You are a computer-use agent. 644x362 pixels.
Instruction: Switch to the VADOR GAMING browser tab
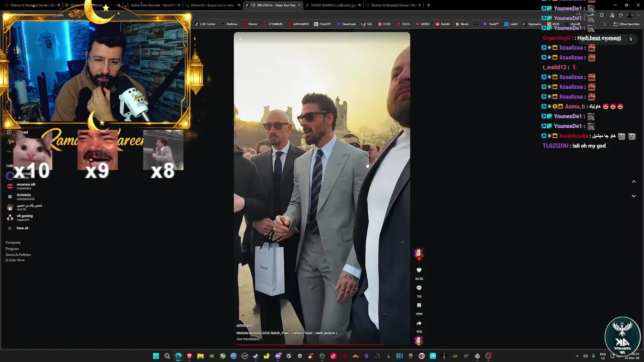333,5
